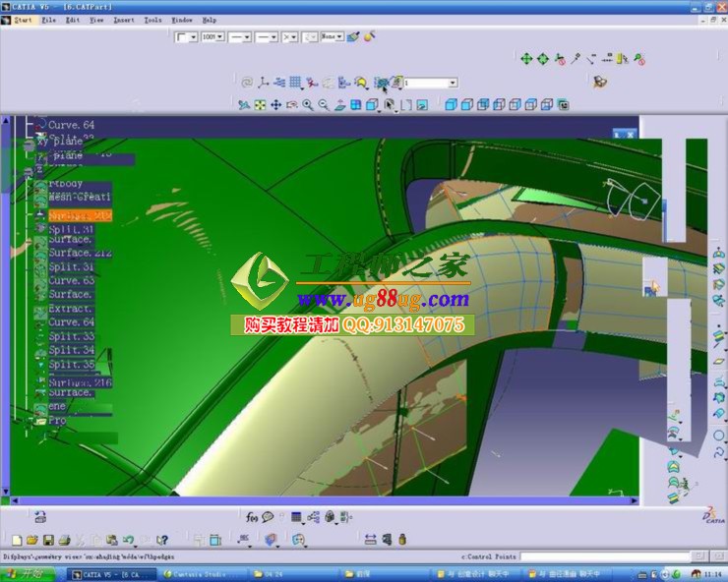728x582 pixels.
Task: Open the Insert menu
Action: pos(124,20)
